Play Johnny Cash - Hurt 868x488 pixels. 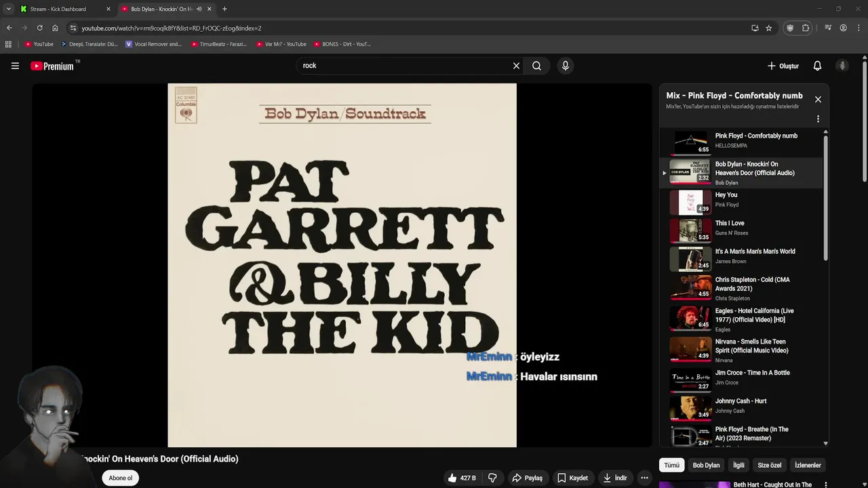coord(742,407)
